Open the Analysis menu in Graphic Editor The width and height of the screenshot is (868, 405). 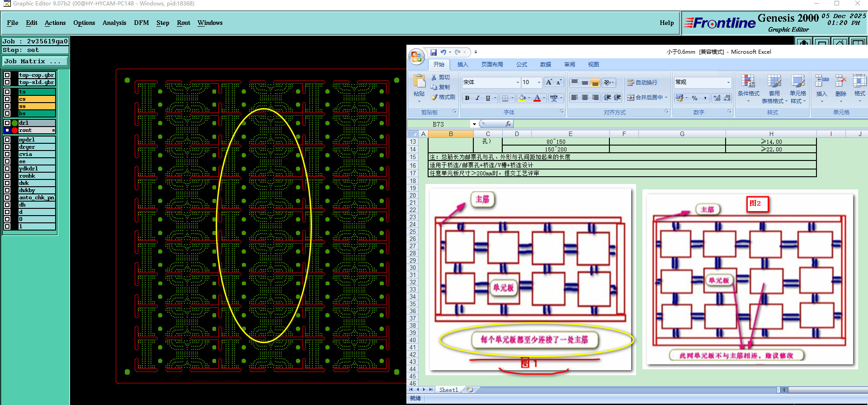[x=114, y=23]
